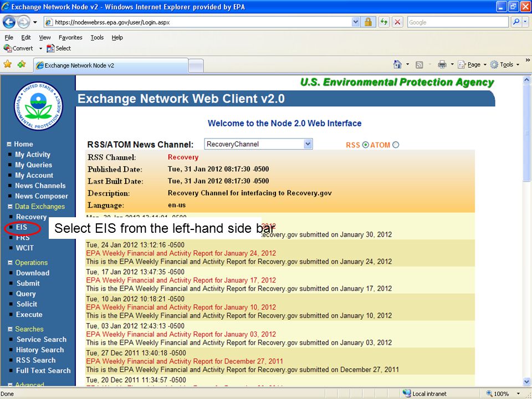532x399 pixels.
Task: Collapse the Home section in sidebar
Action: pyautogui.click(x=9, y=144)
